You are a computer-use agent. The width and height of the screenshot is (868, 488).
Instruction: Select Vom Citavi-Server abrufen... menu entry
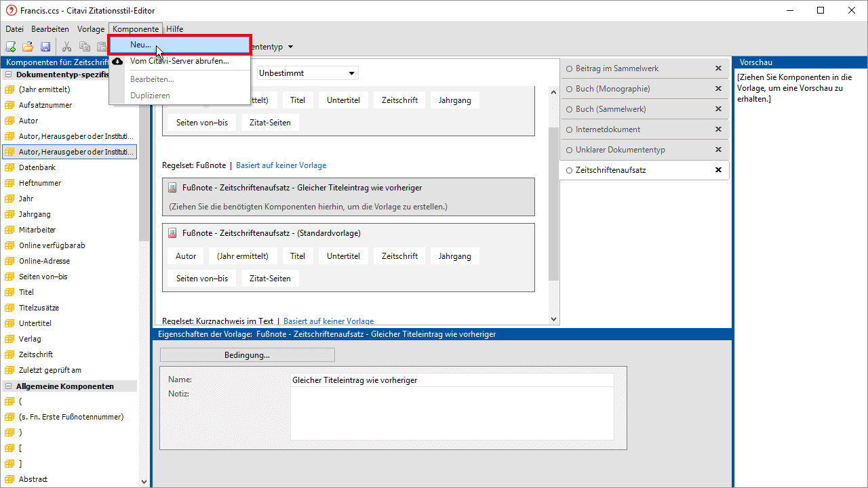tap(179, 61)
